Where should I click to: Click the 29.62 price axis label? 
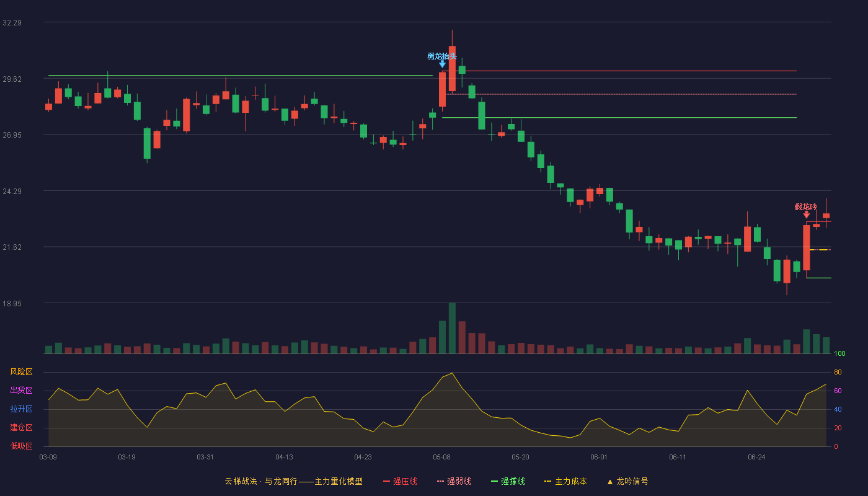point(12,79)
